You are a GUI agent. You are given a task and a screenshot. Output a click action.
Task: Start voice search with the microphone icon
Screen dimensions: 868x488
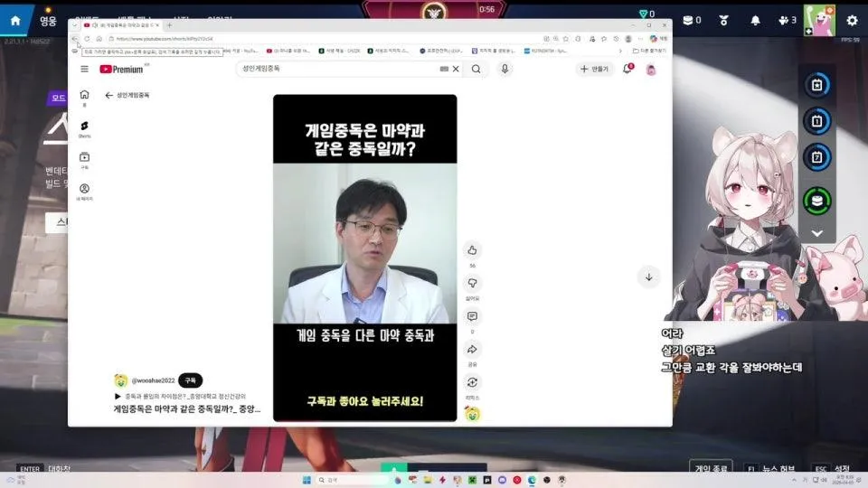click(x=505, y=70)
